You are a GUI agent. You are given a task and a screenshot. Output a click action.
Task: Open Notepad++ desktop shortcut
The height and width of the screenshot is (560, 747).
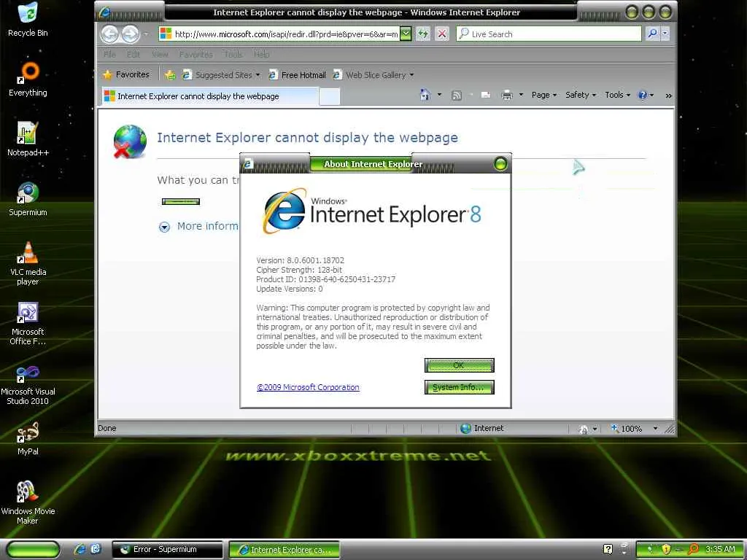pos(28,139)
